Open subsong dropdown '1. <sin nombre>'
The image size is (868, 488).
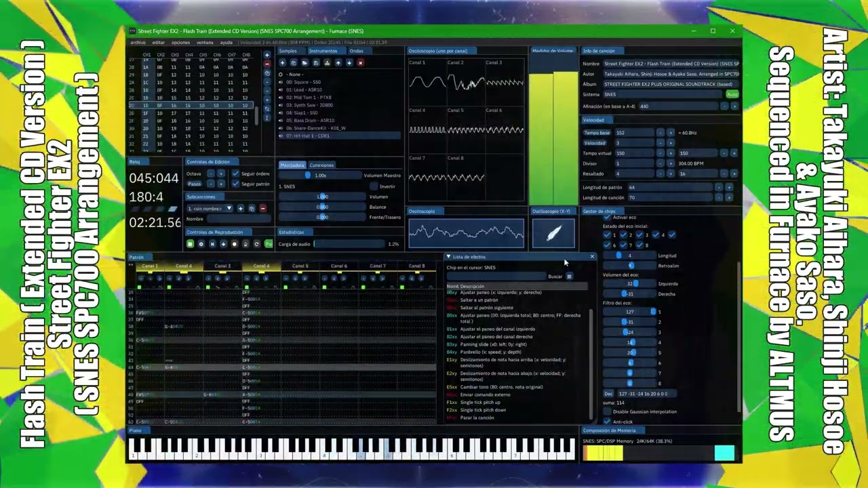tap(210, 208)
